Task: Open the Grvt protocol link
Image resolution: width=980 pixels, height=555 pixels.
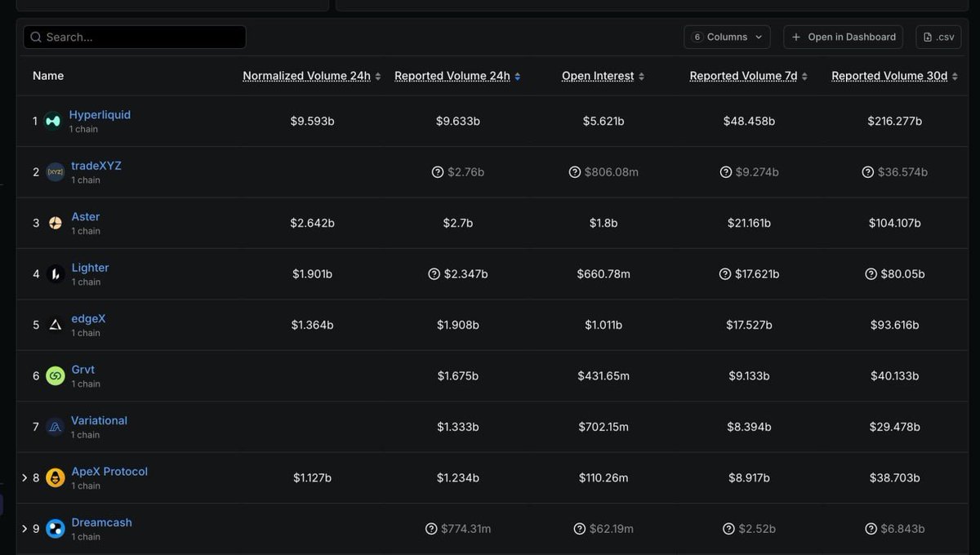Action: [x=83, y=370]
